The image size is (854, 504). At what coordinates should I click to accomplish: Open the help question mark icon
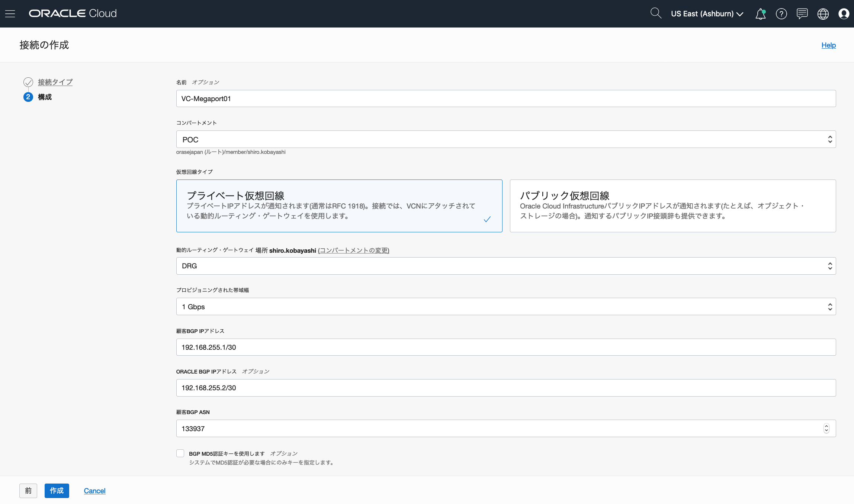[781, 14]
